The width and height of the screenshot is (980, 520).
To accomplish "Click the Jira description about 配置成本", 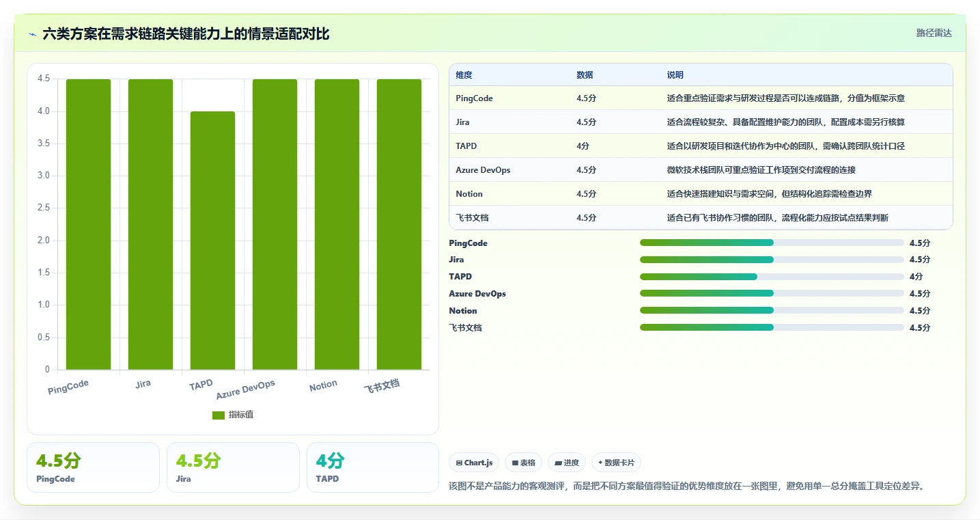I will [x=786, y=122].
